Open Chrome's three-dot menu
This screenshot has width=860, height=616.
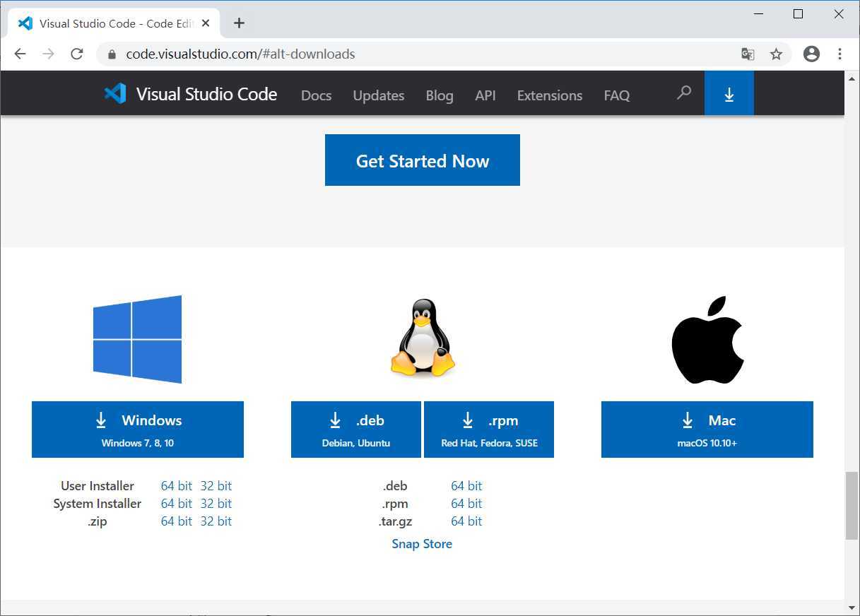tap(840, 54)
